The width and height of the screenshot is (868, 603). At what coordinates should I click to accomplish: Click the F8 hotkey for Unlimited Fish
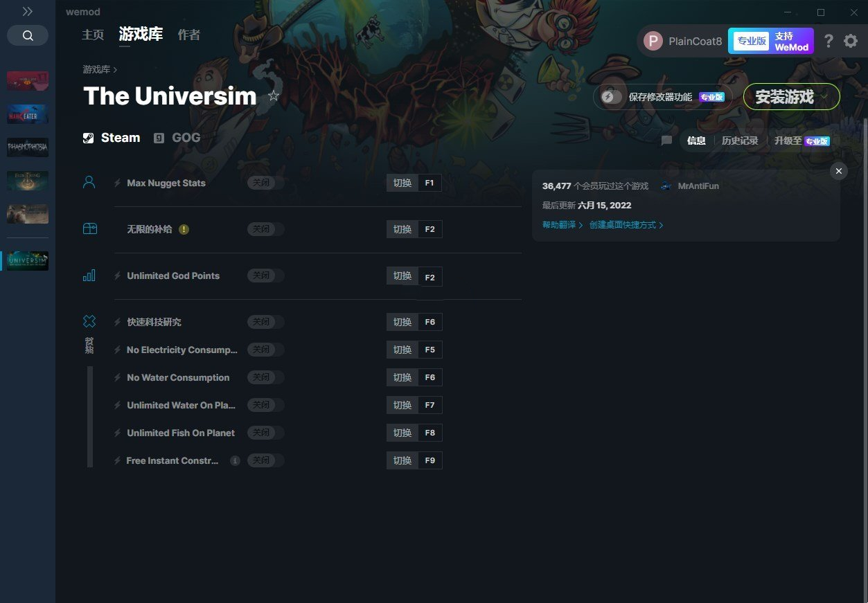(429, 433)
